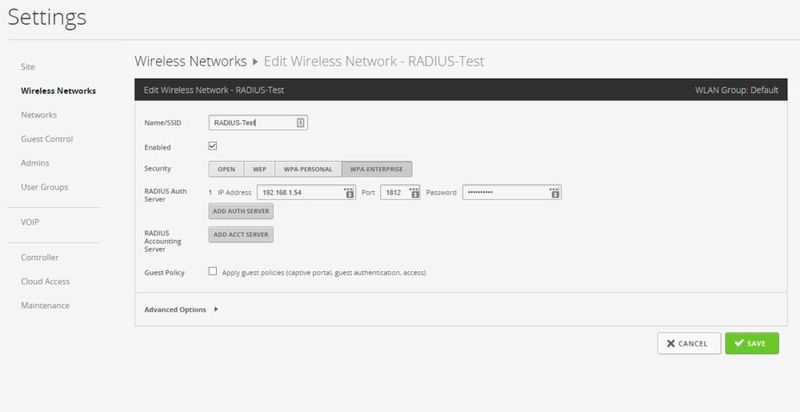Image resolution: width=800 pixels, height=412 pixels.
Task: Click the 'Settings' page heading
Action: [47, 17]
